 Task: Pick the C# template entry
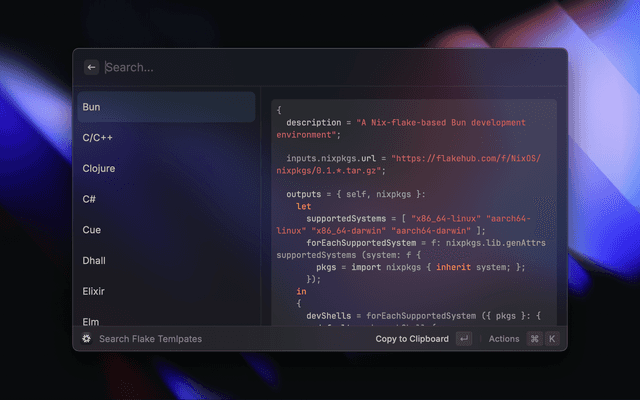pyautogui.click(x=167, y=199)
